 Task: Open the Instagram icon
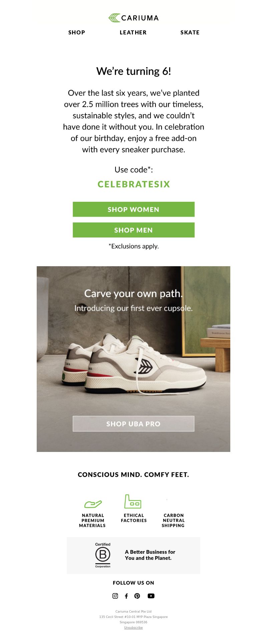click(x=115, y=596)
